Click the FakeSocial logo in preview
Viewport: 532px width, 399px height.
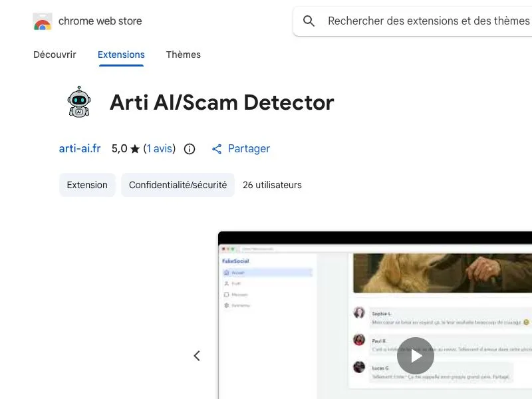235,261
